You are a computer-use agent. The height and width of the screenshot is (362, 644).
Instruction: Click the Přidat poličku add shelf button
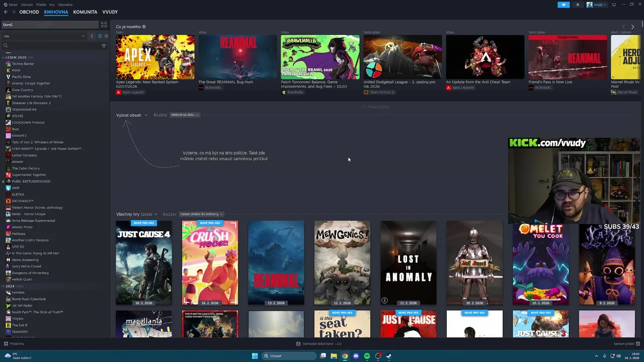point(376,107)
